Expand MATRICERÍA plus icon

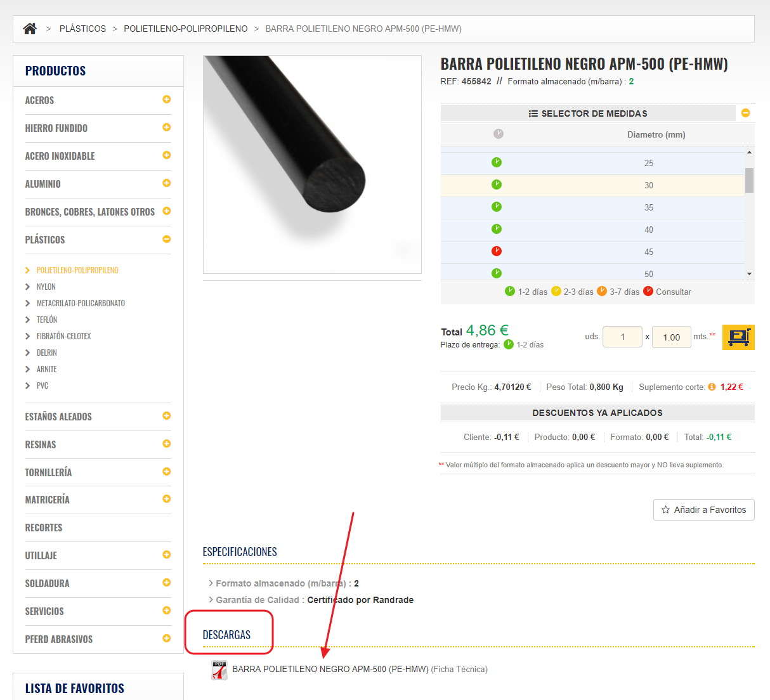tap(167, 499)
